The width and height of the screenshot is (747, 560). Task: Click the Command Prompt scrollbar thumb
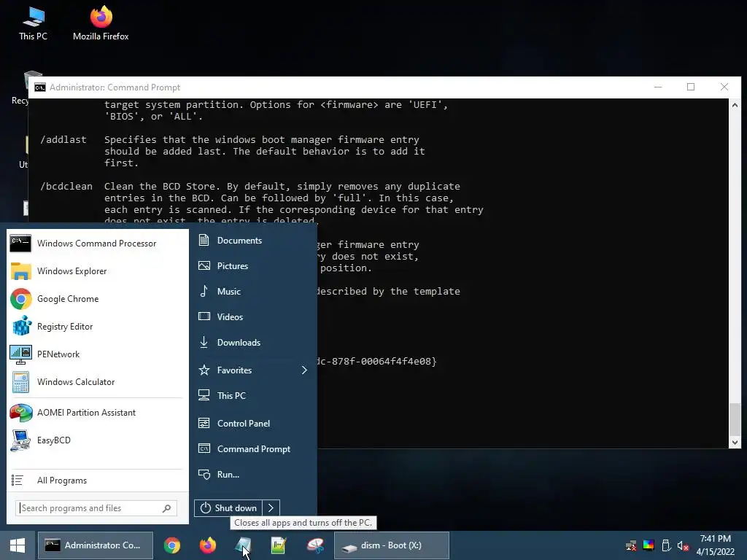(735, 419)
